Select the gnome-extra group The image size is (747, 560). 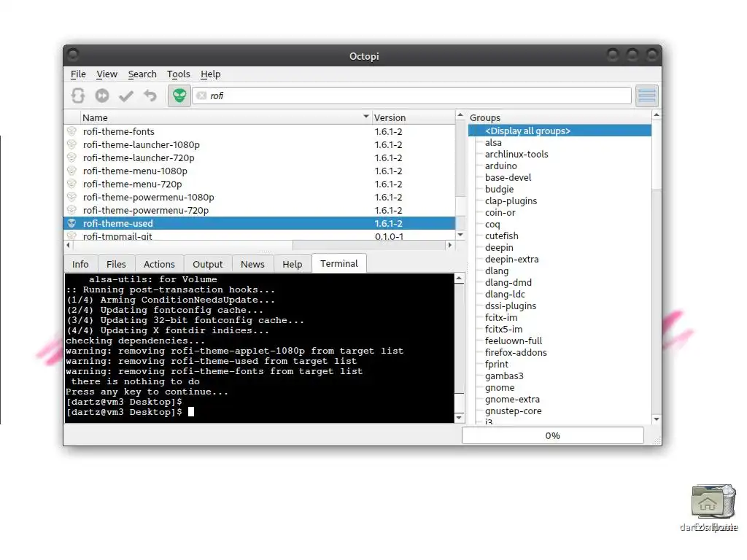(x=512, y=399)
